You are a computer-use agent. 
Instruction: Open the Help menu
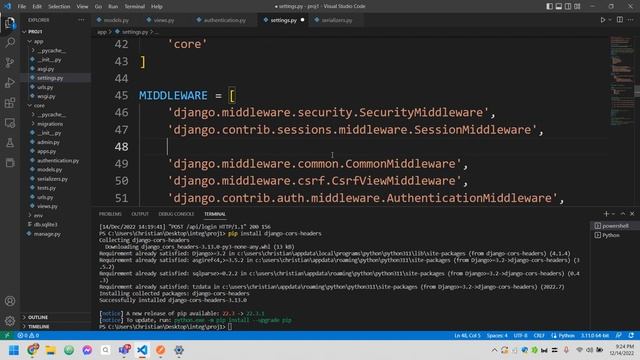[157, 6]
